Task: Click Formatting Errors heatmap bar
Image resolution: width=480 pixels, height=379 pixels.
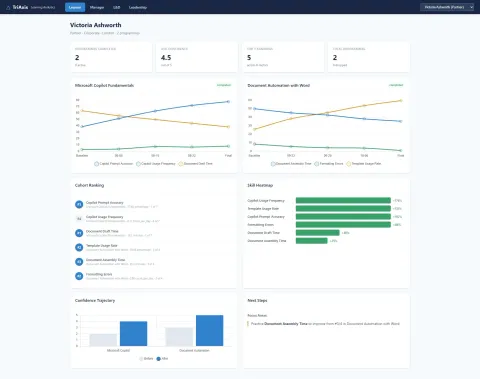Action: pos(343,224)
